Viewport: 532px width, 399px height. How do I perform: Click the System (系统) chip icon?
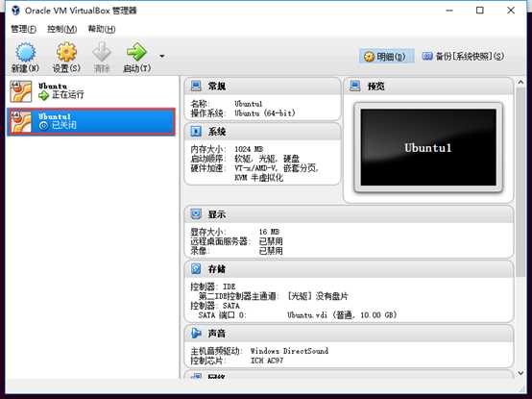(x=196, y=131)
